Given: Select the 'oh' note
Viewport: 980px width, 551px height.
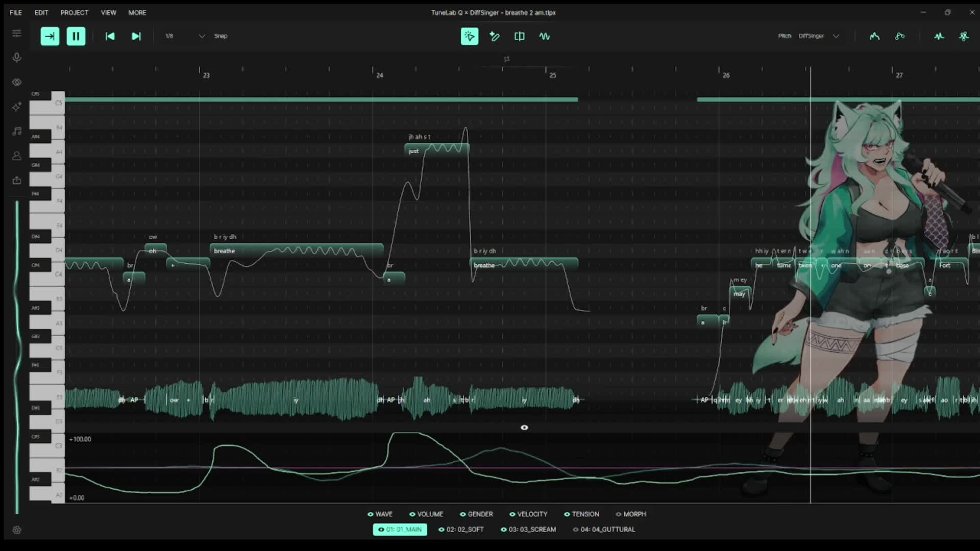Looking at the screenshot, I should pos(156,251).
